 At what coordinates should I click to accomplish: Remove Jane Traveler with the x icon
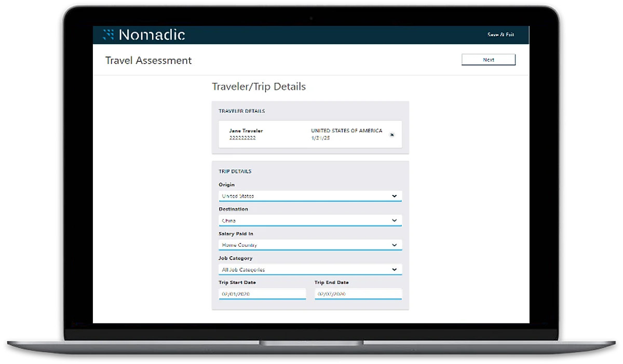point(392,135)
